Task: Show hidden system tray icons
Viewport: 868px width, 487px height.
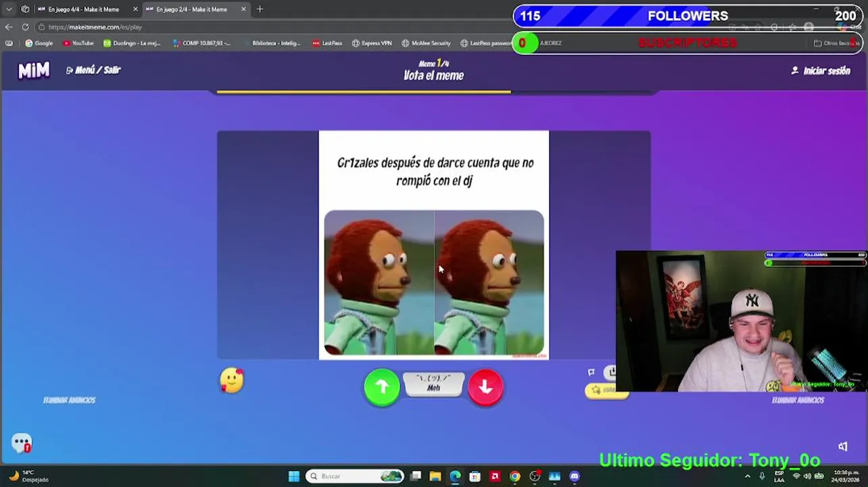Action: click(748, 476)
